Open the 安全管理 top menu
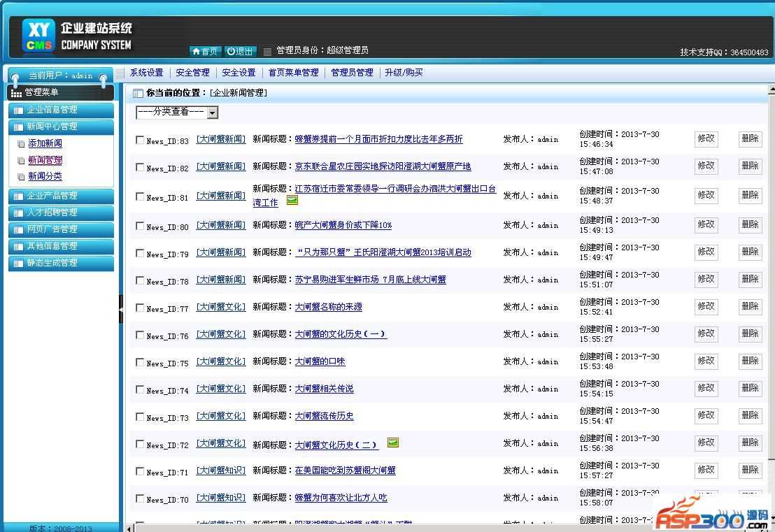The height and width of the screenshot is (532, 775). click(x=192, y=73)
